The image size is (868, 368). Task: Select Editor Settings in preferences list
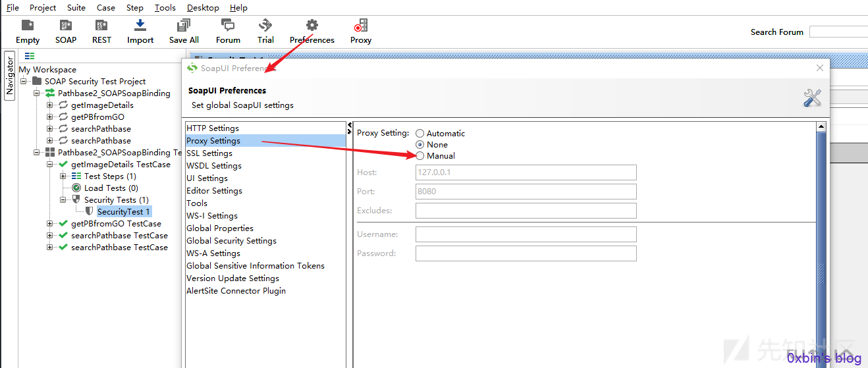[266, 191]
